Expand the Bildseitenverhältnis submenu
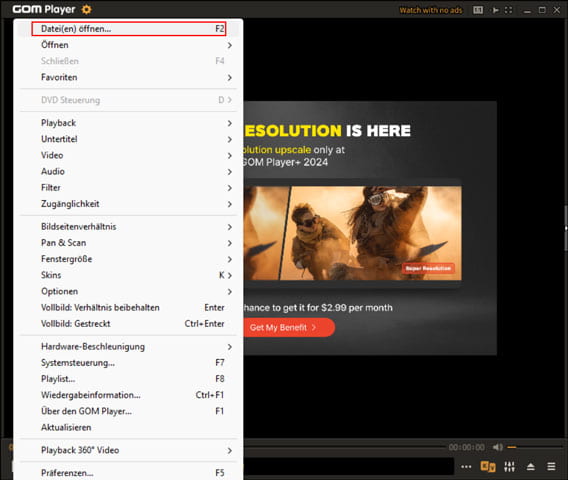Image resolution: width=568 pixels, height=480 pixels. coord(129,227)
